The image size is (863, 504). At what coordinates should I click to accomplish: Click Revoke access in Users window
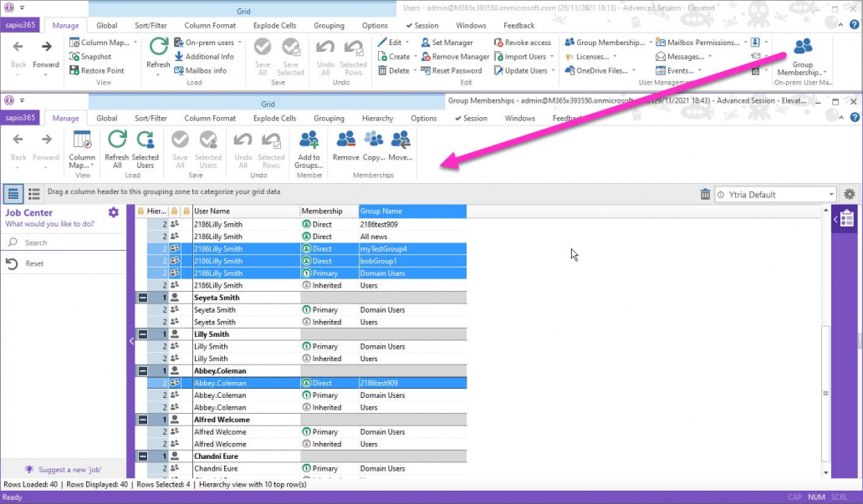coord(523,43)
